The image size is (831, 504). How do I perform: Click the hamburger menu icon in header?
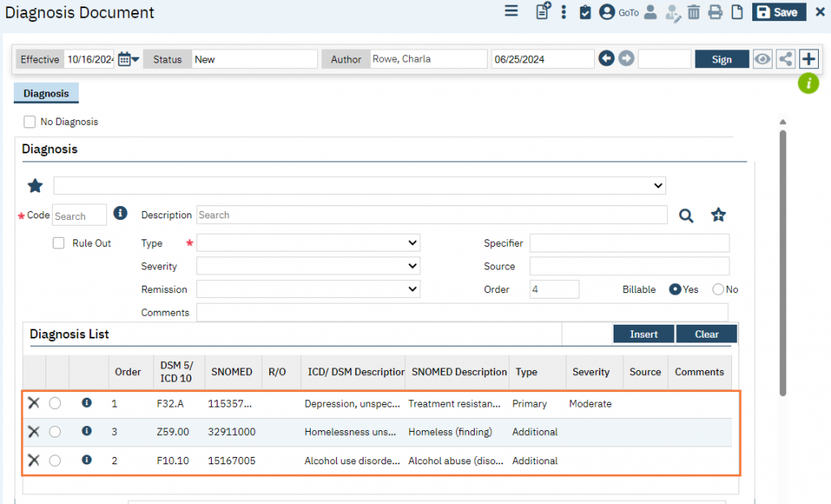(511, 11)
